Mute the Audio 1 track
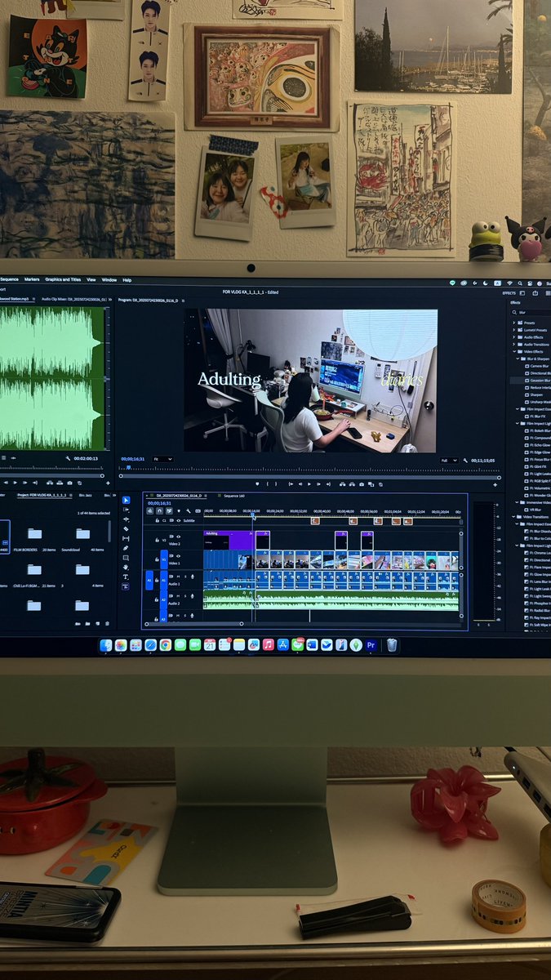 click(178, 577)
